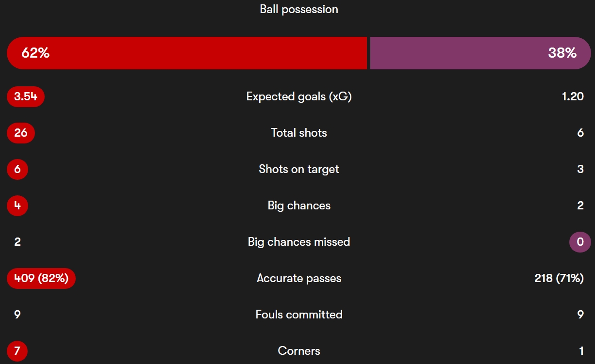The height and width of the screenshot is (364, 595).
Task: Click the red 4 big chances badge
Action: tap(17, 206)
